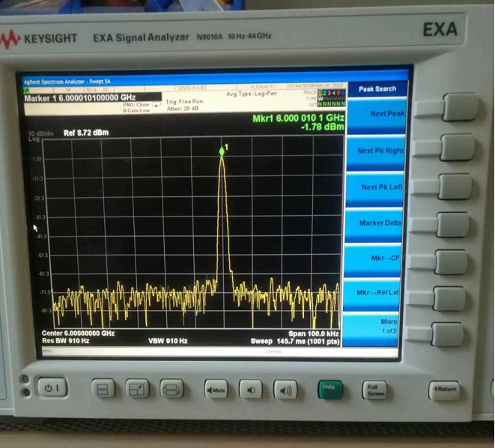Click the green marker 1 diamond on the peak
The width and height of the screenshot is (495, 448).
pyautogui.click(x=222, y=152)
